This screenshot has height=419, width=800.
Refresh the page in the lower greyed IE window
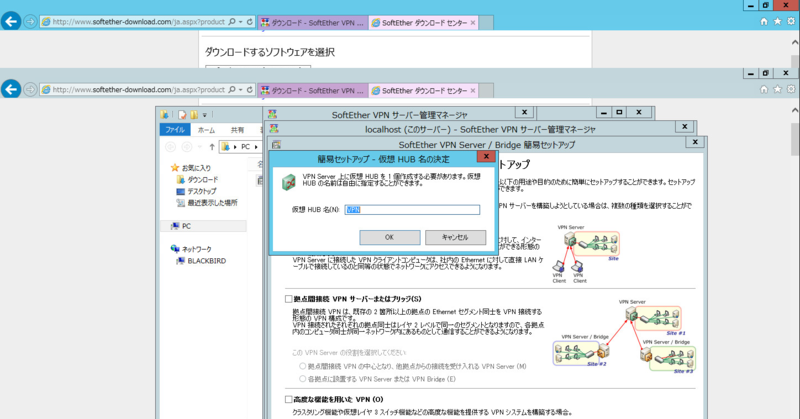(249, 89)
